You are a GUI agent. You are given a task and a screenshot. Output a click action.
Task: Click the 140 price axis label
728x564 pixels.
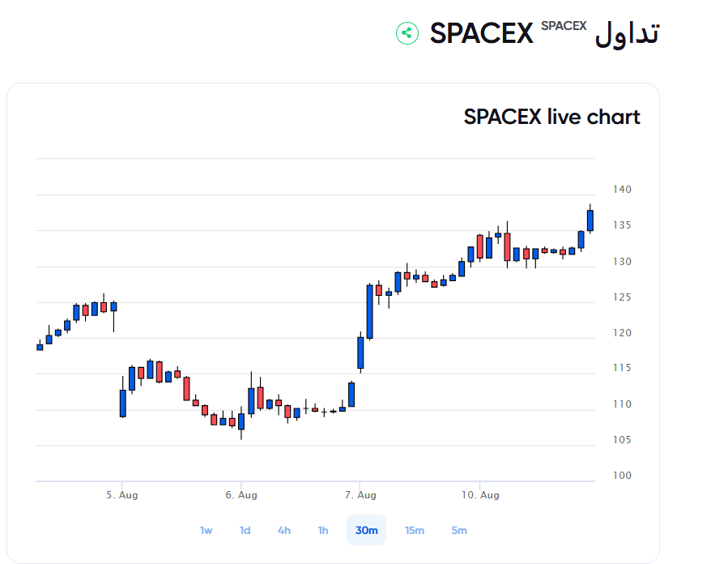coord(622,190)
